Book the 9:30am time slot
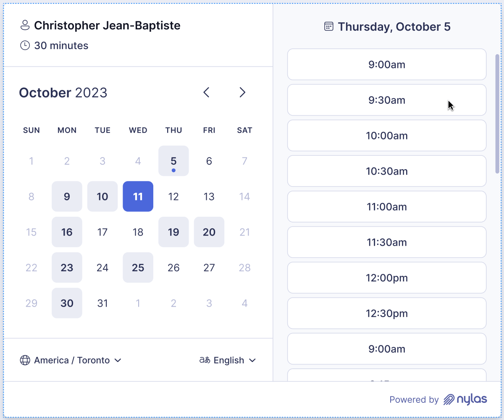This screenshot has height=420, width=504. pos(387,100)
